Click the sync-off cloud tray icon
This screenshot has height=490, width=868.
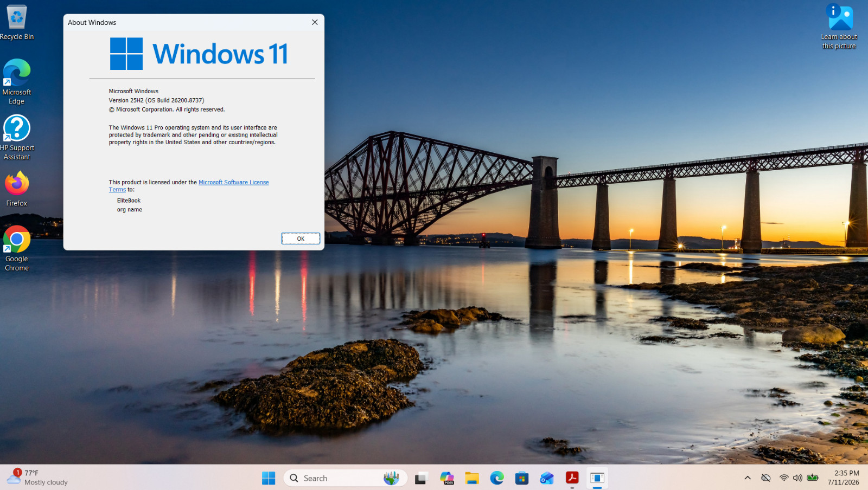(x=766, y=478)
